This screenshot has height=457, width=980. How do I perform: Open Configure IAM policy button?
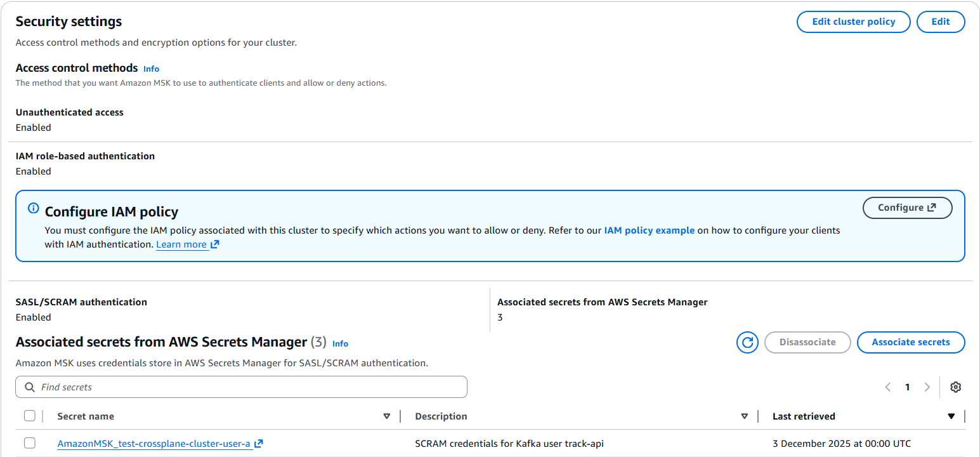(x=907, y=208)
